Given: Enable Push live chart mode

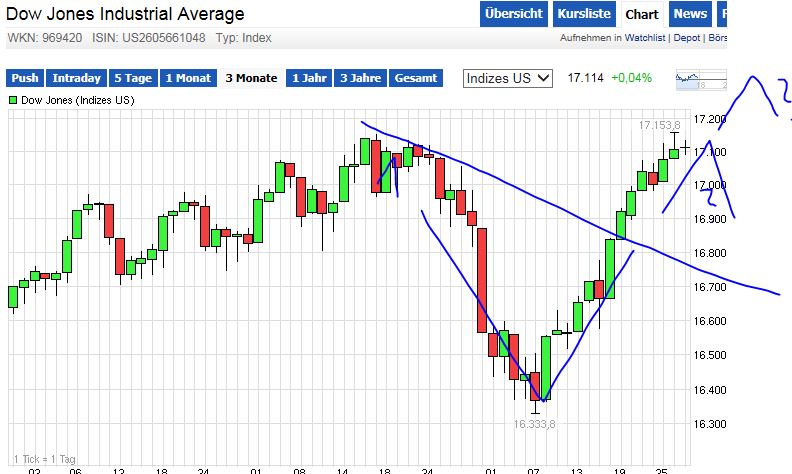Looking at the screenshot, I should [25, 78].
